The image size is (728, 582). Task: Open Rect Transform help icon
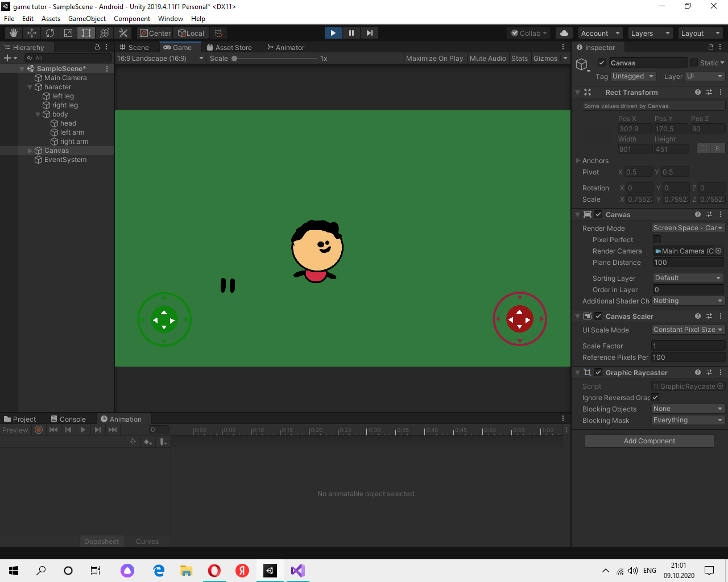click(698, 92)
